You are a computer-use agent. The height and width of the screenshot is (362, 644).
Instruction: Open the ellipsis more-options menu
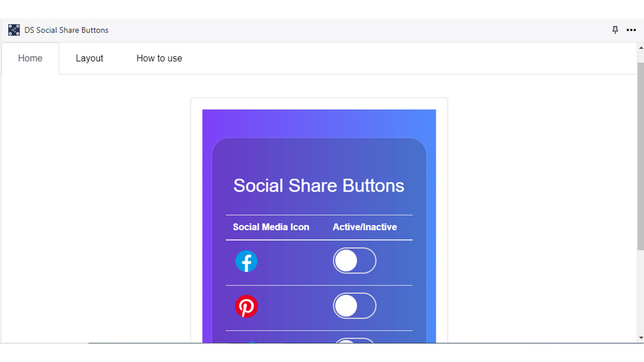[x=631, y=30]
